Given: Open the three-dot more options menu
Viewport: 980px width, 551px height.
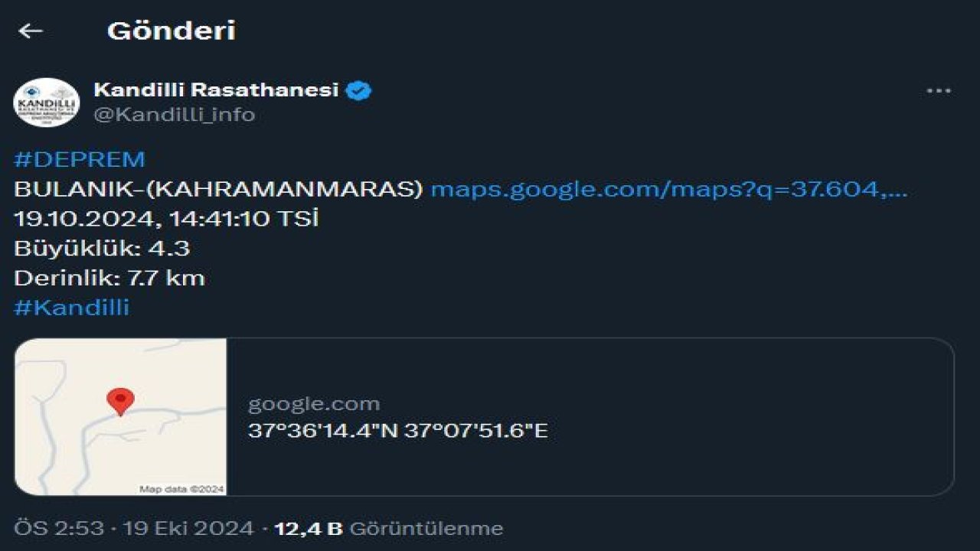Looking at the screenshot, I should [x=936, y=92].
